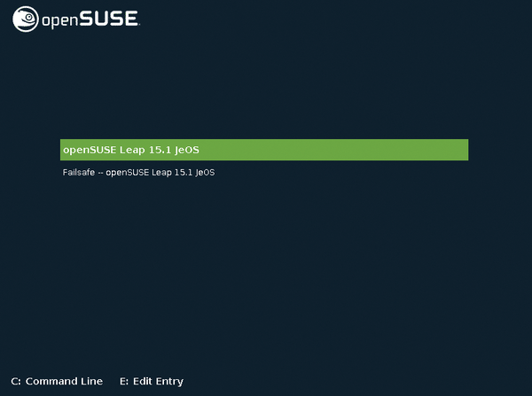Click the E: Edit Entry hint
This screenshot has height=396, width=532.
point(152,382)
